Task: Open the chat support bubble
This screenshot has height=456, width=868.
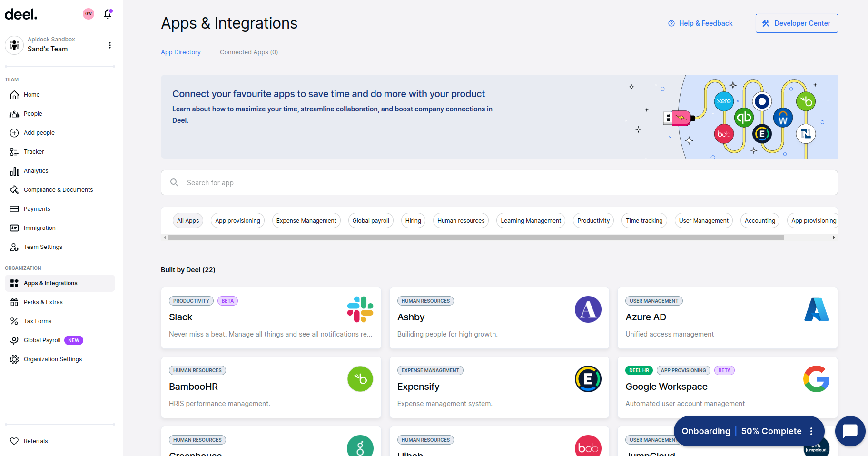Action: pyautogui.click(x=850, y=431)
